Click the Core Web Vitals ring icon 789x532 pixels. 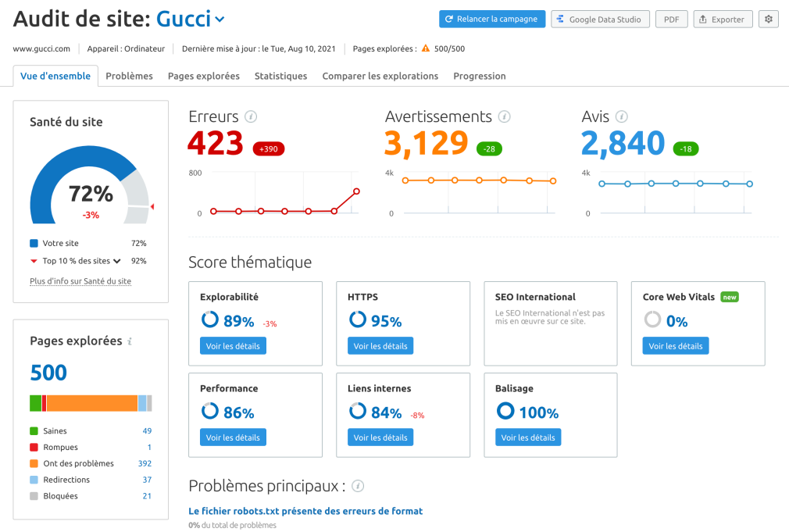coord(652,319)
